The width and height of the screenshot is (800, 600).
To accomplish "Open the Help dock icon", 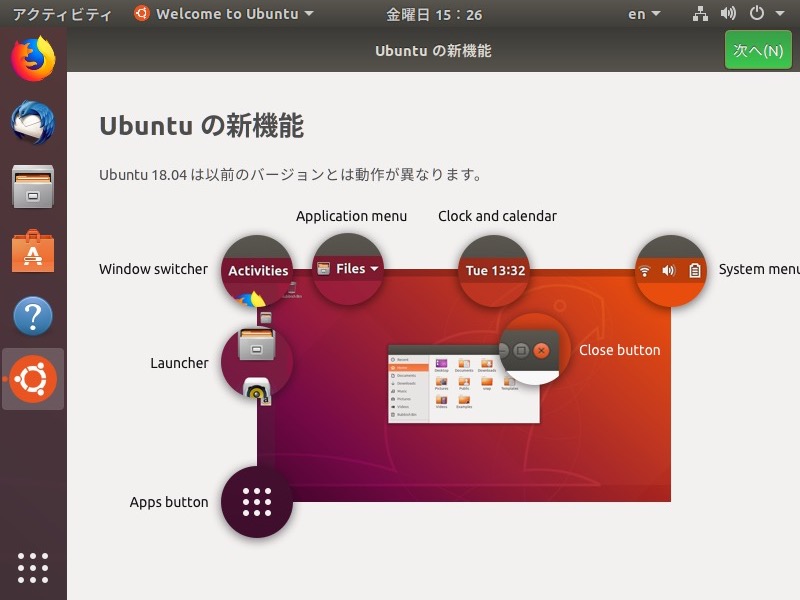I will (33, 316).
